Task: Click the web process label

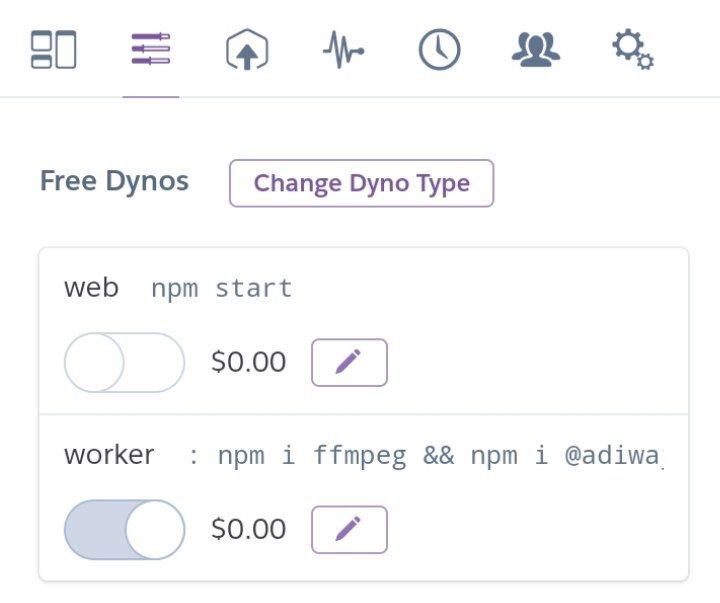Action: click(91, 288)
